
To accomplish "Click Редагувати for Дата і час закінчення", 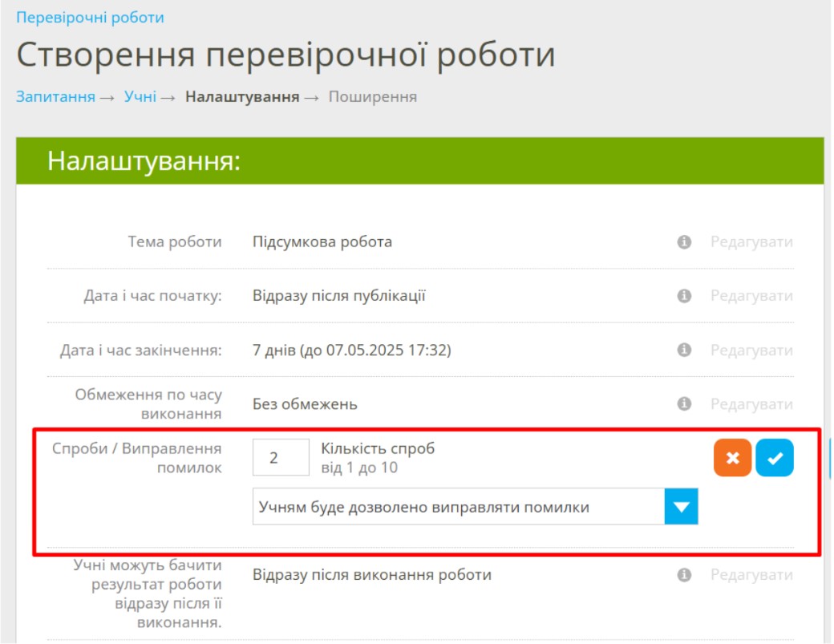I will point(751,350).
